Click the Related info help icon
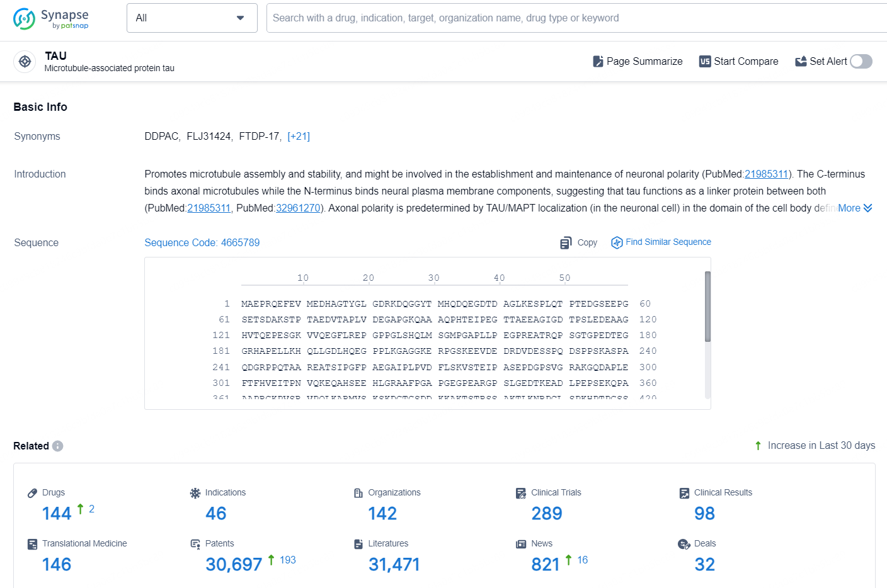Image resolution: width=887 pixels, height=588 pixels. [58, 446]
